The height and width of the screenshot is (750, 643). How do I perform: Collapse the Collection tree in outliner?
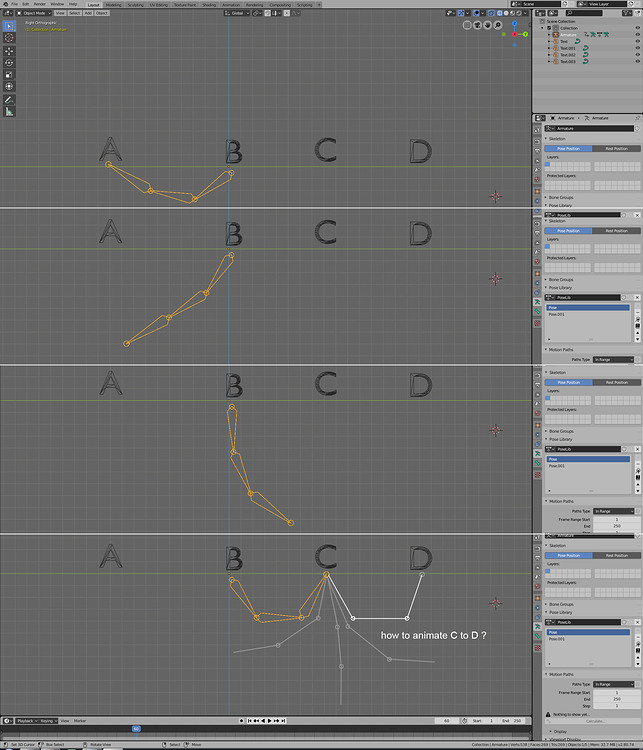click(543, 28)
